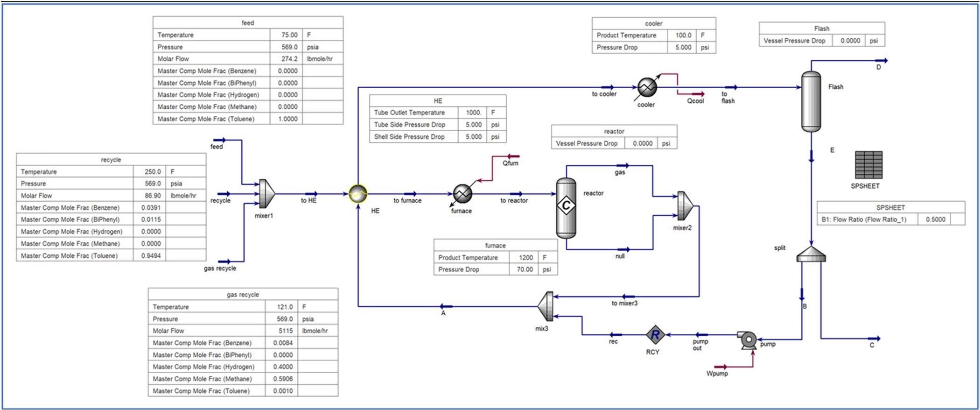980x410 pixels.
Task: Click the recycle table title header
Action: click(x=111, y=160)
